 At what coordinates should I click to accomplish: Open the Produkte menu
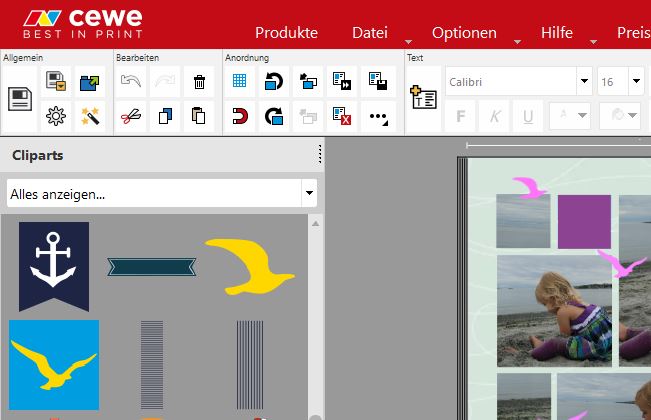point(286,33)
